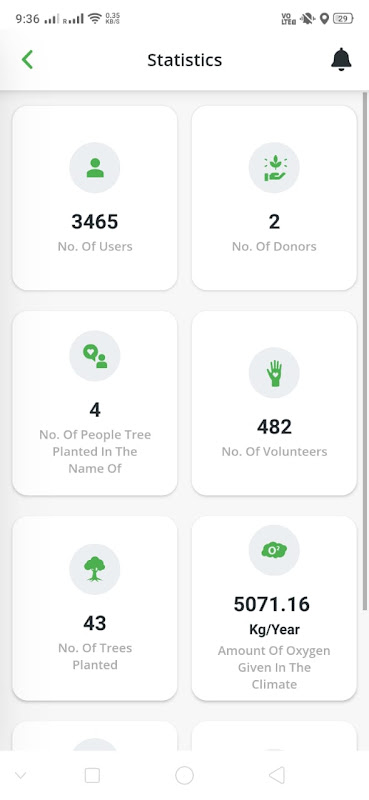Open the People Tree Planted In The Name Of card
Image resolution: width=369 pixels, height=800 pixels.
pyautogui.click(x=95, y=403)
